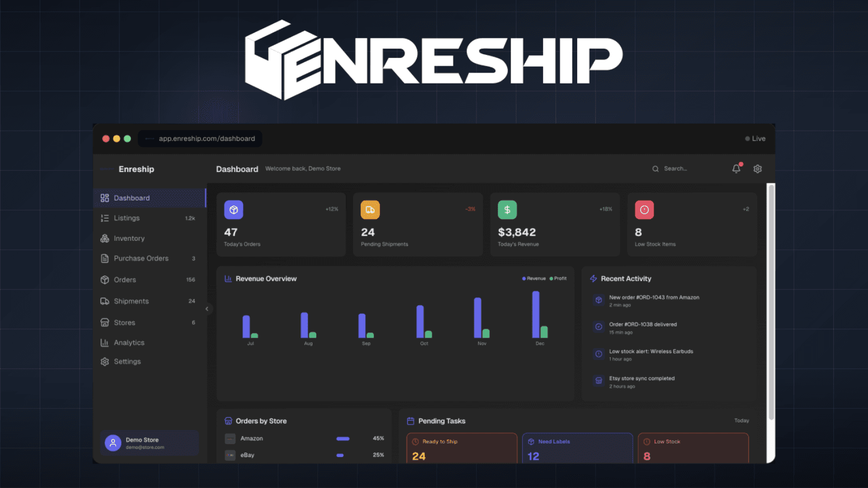The width and height of the screenshot is (868, 488).
Task: Click the Demo Store user avatar
Action: (113, 443)
